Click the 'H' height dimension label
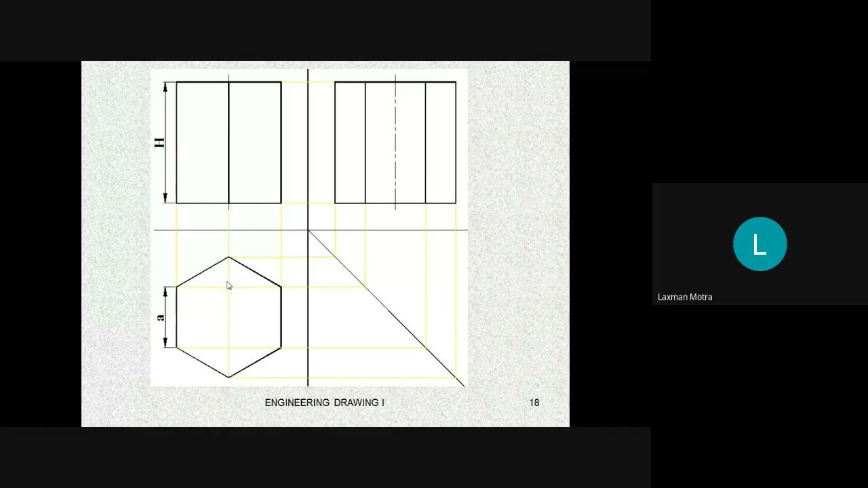The width and height of the screenshot is (868, 488). click(159, 142)
